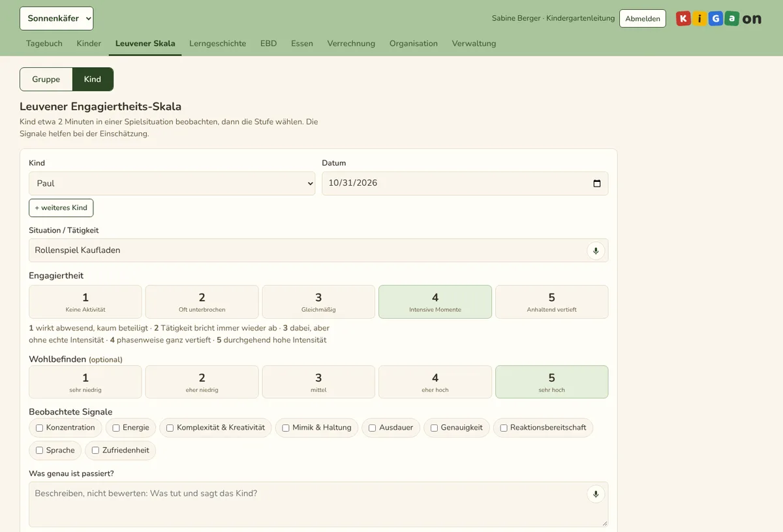Go to the Lerngeschichte tab

[218, 44]
